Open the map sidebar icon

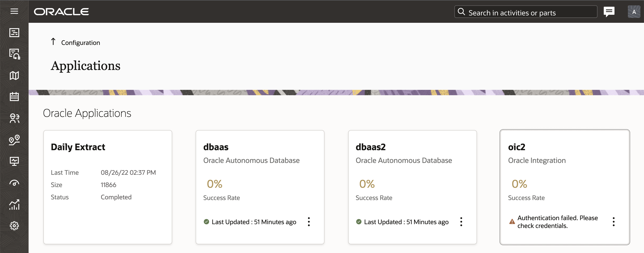14,75
